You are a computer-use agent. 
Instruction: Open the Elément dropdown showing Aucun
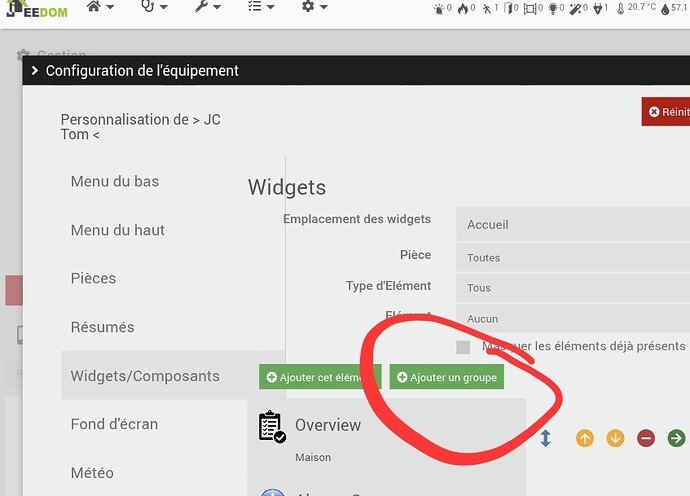click(x=573, y=318)
